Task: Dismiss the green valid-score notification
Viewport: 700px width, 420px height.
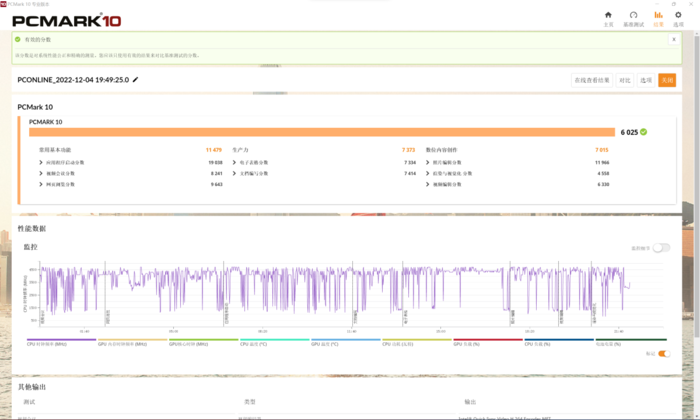Action: pos(674,39)
